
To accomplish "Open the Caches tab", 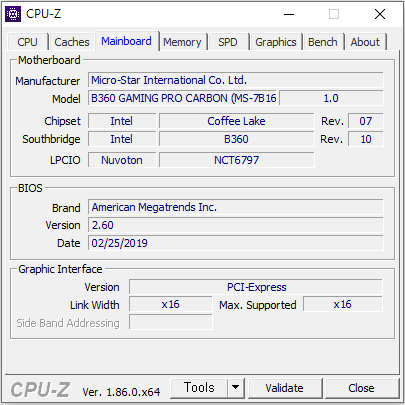I will (72, 42).
